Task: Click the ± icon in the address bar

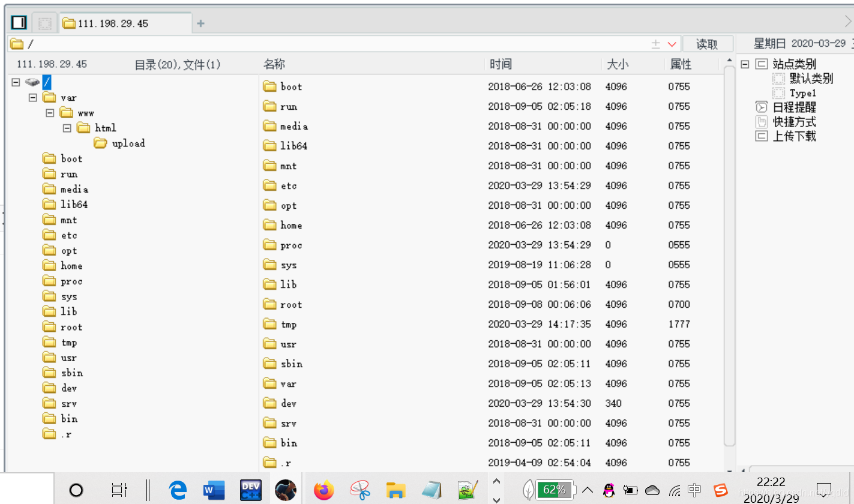Action: (x=656, y=44)
